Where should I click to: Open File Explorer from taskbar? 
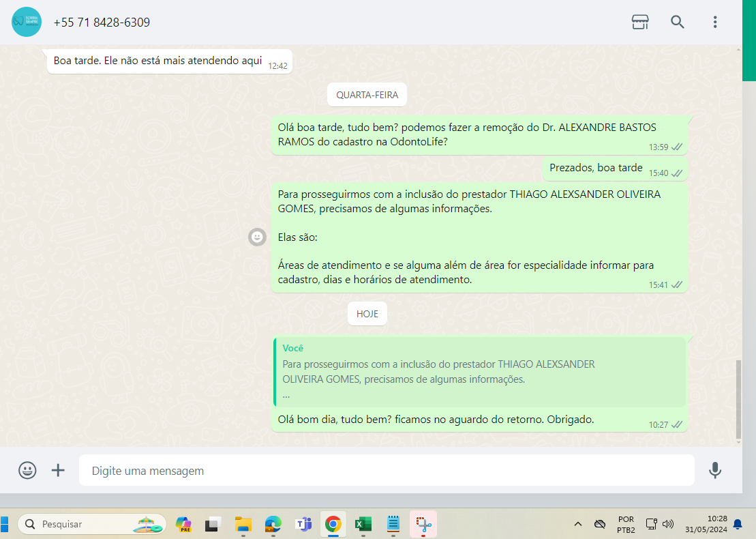click(x=243, y=524)
